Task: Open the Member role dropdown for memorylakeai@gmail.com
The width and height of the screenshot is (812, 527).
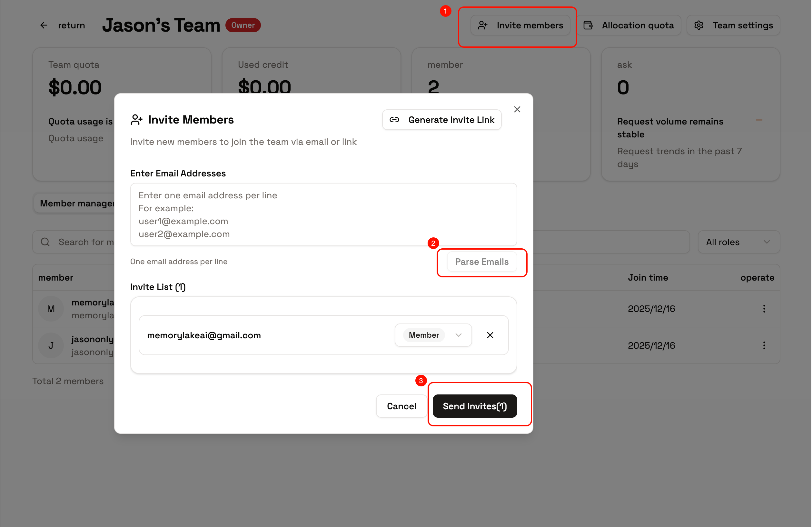Action: [433, 335]
